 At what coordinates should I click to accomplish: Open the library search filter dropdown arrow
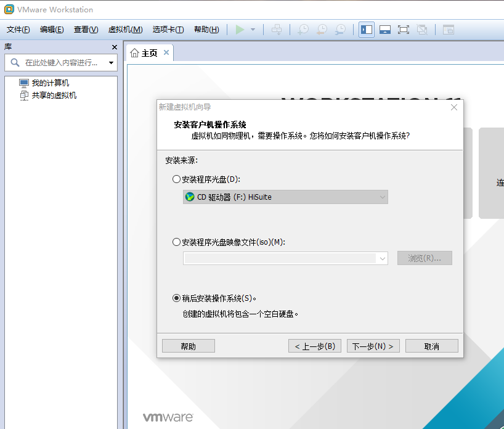111,63
